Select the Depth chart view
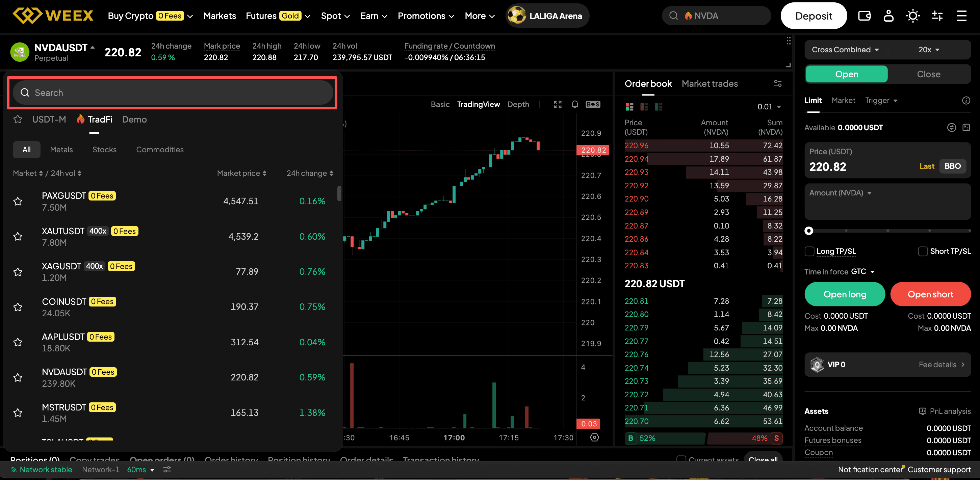 pos(518,104)
